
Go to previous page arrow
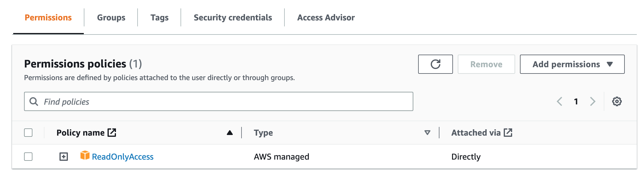pos(559,101)
